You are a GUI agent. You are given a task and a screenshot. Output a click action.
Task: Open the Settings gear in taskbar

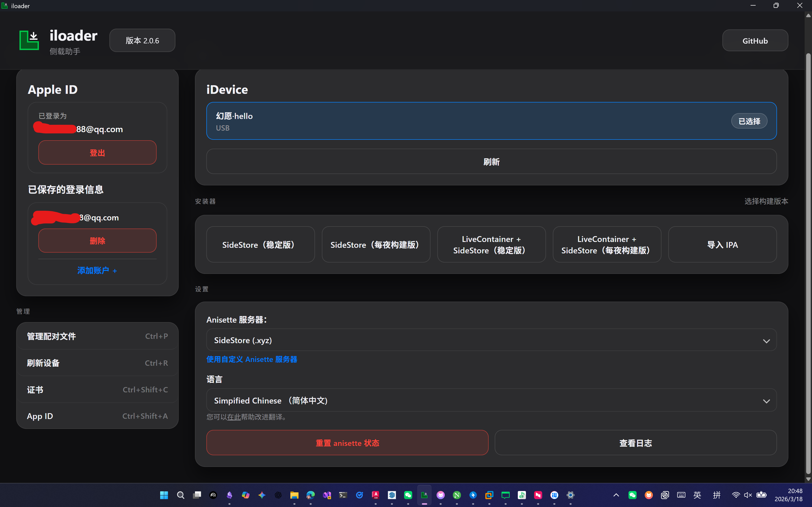[x=570, y=495]
